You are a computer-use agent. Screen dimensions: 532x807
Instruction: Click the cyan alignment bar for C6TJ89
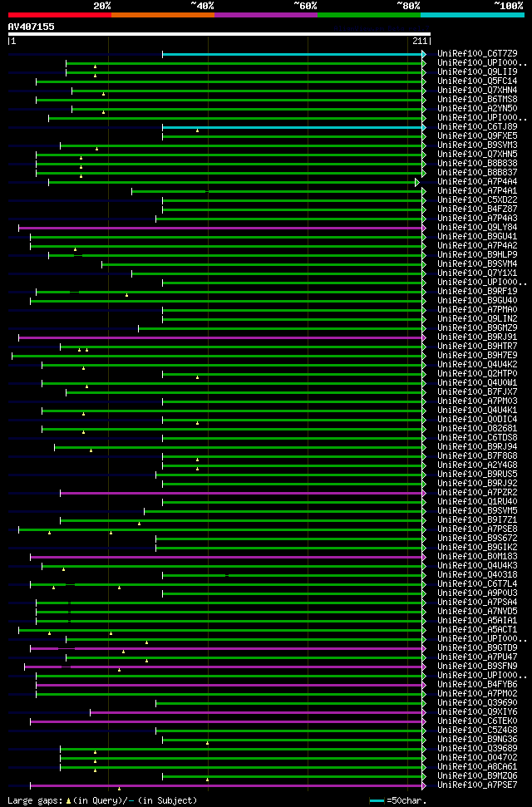tap(293, 126)
